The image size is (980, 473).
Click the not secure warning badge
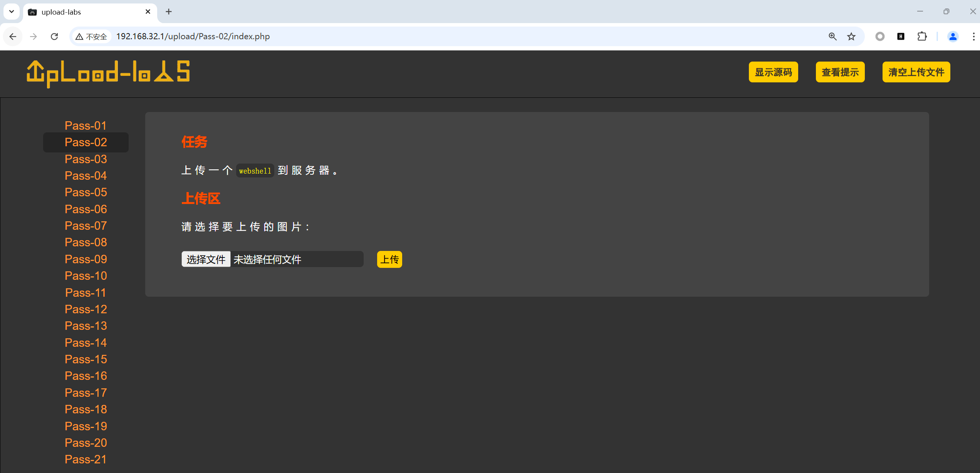92,37
